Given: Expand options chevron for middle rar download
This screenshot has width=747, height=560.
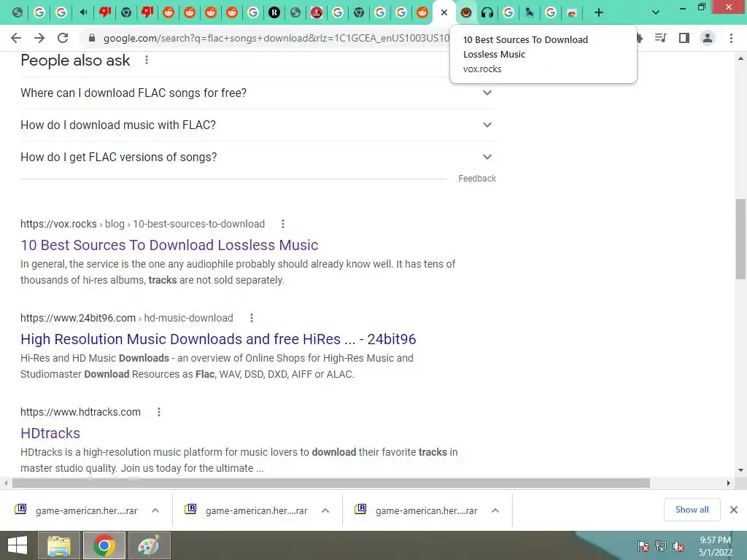Looking at the screenshot, I should click(x=325, y=510).
